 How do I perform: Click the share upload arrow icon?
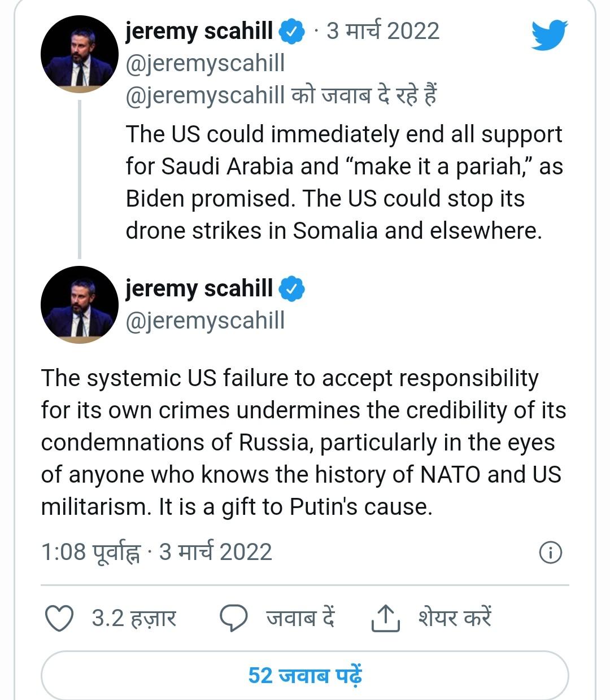click(386, 618)
